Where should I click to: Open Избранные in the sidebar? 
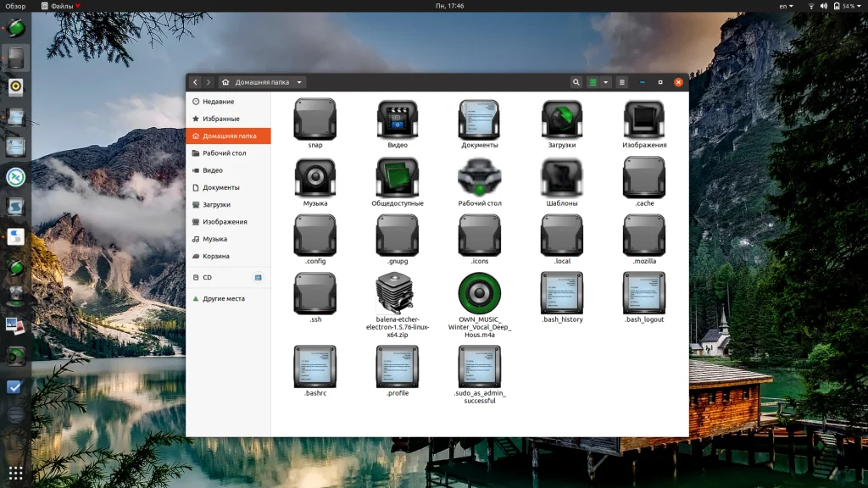pyautogui.click(x=220, y=119)
